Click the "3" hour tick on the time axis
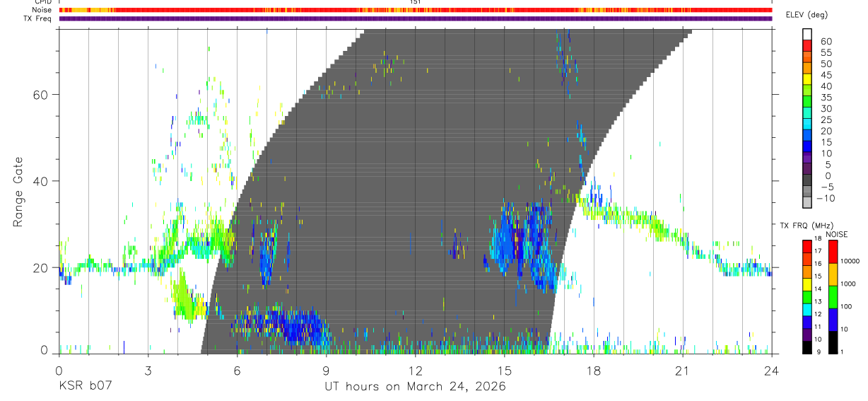This screenshot has height=401, width=868. click(x=148, y=370)
